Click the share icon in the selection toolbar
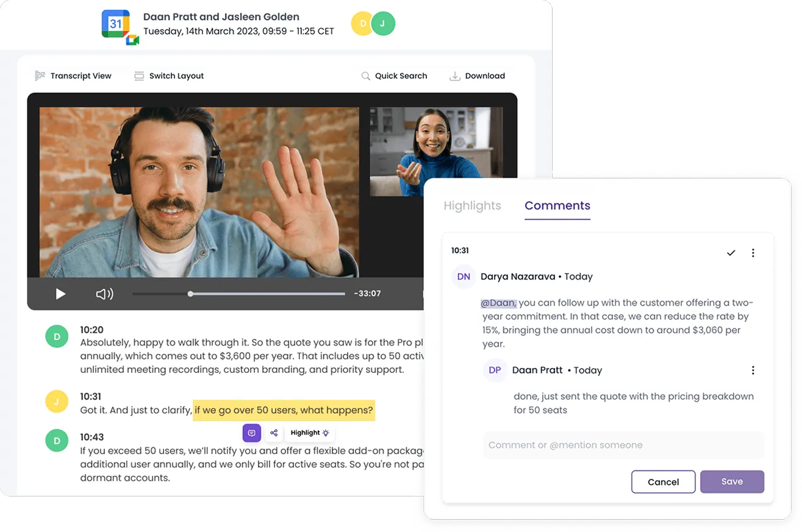The image size is (802, 532). (274, 433)
